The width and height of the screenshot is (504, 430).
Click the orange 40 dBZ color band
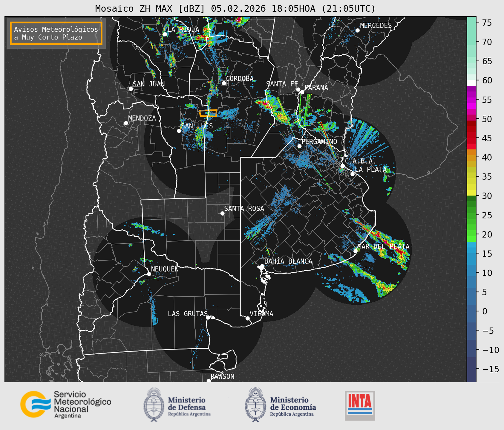point(471,158)
